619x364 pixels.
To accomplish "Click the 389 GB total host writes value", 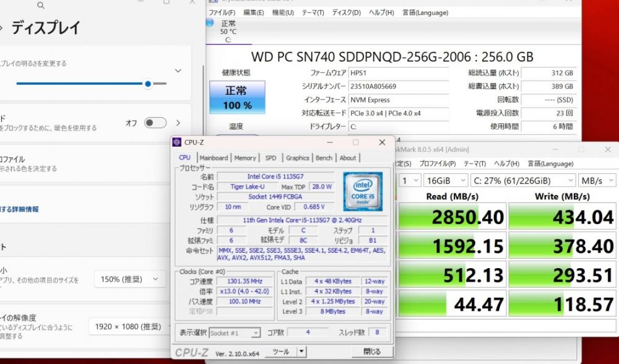I will (x=548, y=87).
